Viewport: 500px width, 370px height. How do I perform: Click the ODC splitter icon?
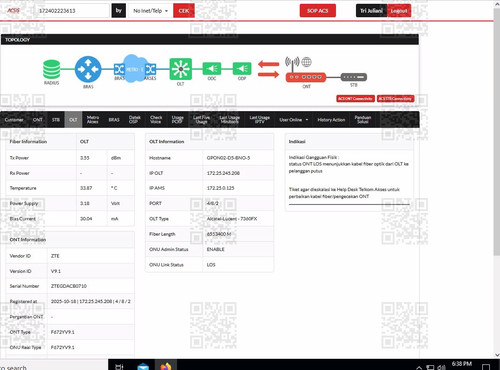[212, 69]
